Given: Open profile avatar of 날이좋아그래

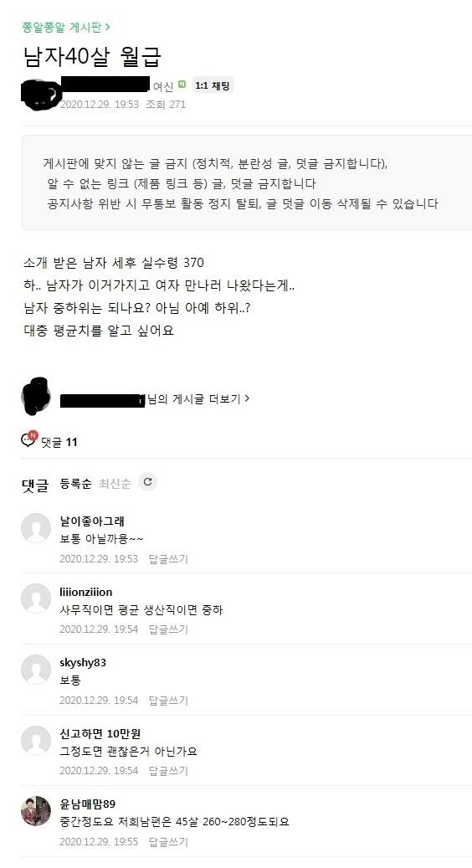Looking at the screenshot, I should point(36,527).
